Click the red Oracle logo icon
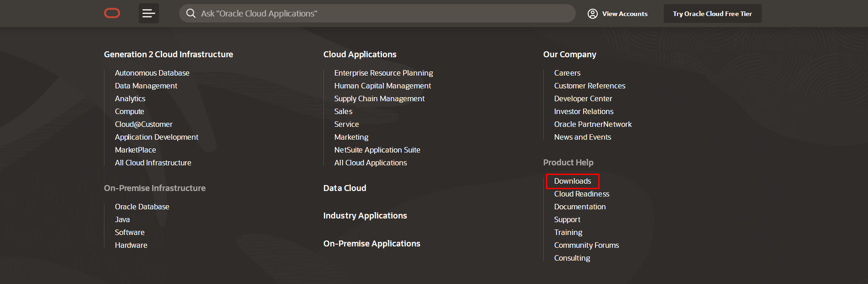 tap(112, 13)
